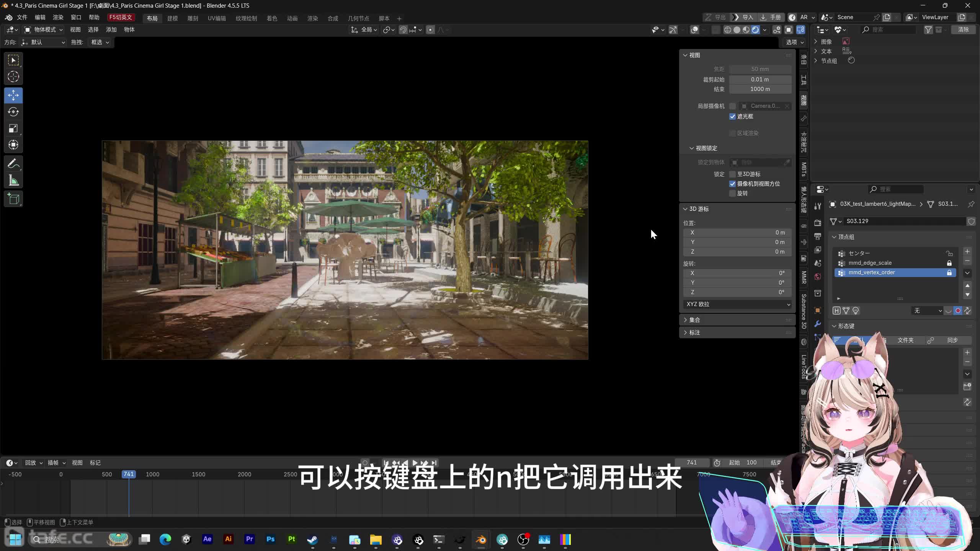The image size is (980, 551).
Task: Open the 默认 orientation dropdown
Action: pyautogui.click(x=43, y=42)
